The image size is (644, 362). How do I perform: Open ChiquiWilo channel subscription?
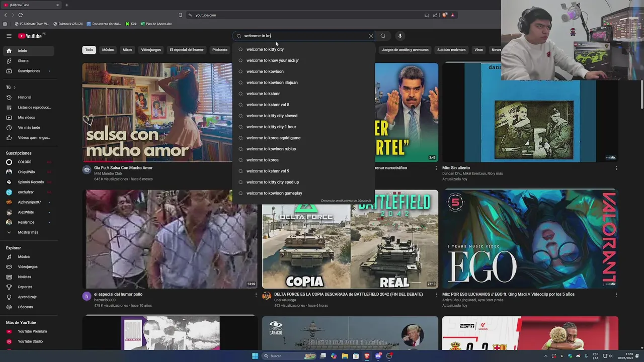tap(29, 172)
